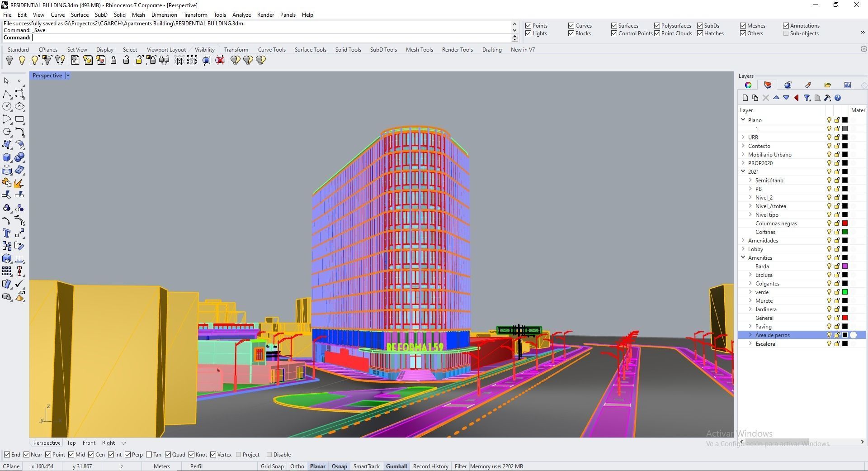Toggle the Points visibility checkbox
This screenshot has width=868, height=471.
pyautogui.click(x=528, y=26)
